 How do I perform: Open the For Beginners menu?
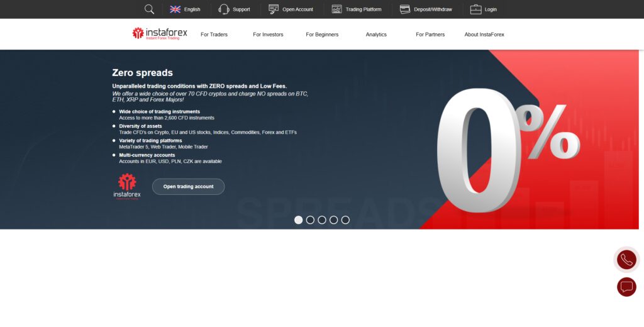[x=322, y=35]
